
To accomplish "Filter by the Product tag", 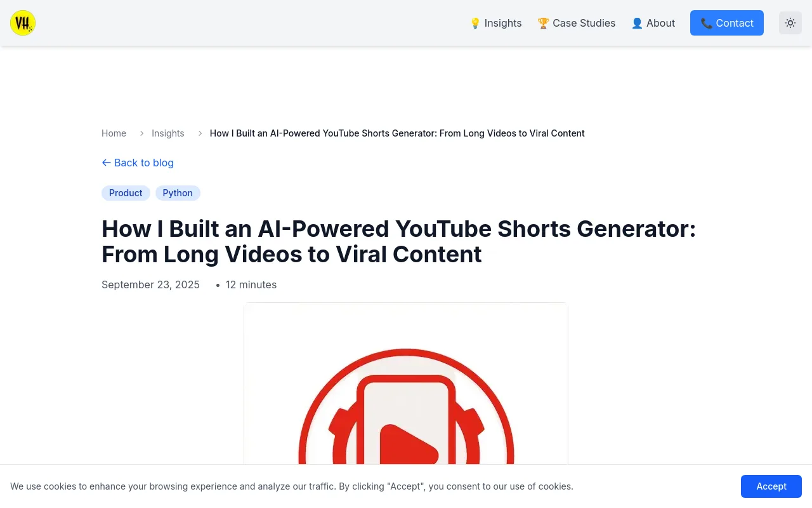I will click(x=126, y=193).
